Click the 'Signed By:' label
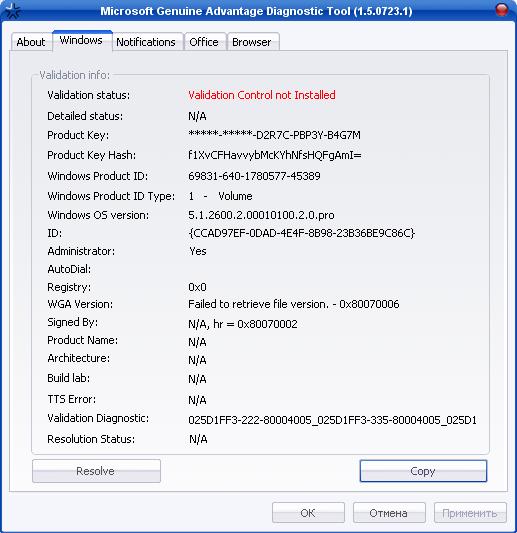Viewport: 517px width, 533px height. [x=72, y=322]
